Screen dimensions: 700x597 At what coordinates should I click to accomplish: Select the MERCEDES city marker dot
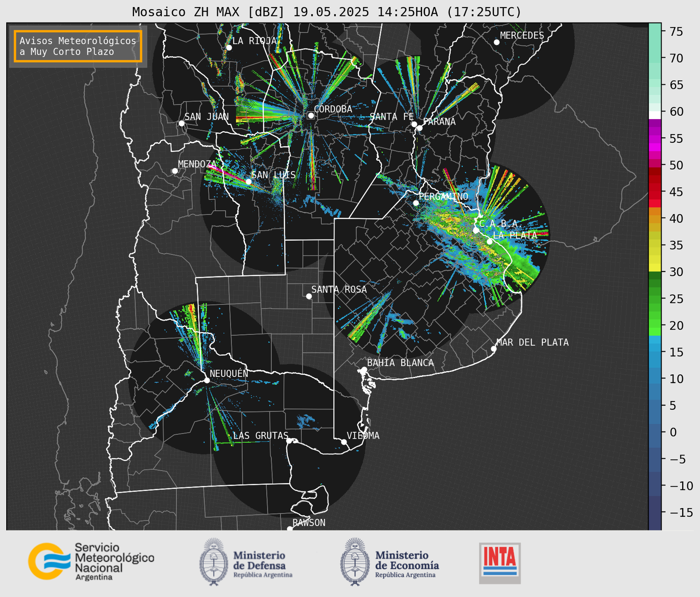point(496,42)
